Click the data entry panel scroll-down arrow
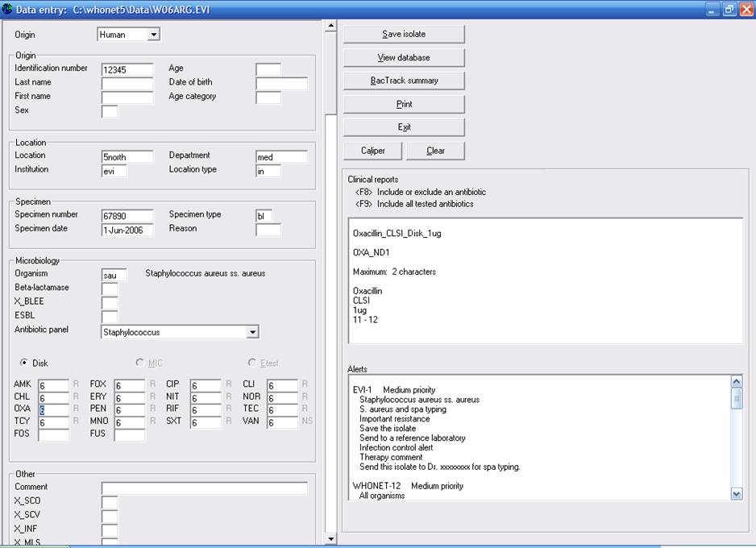 click(x=330, y=538)
